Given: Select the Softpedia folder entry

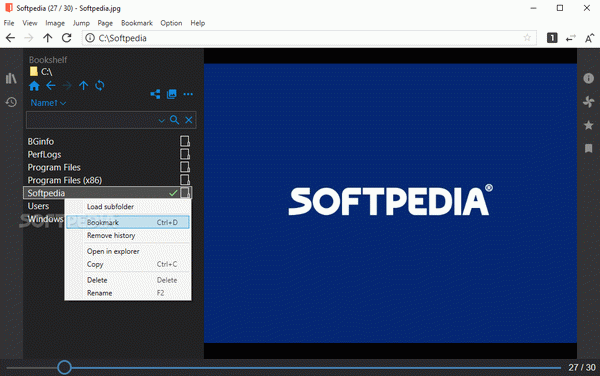Looking at the screenshot, I should click(108, 193).
